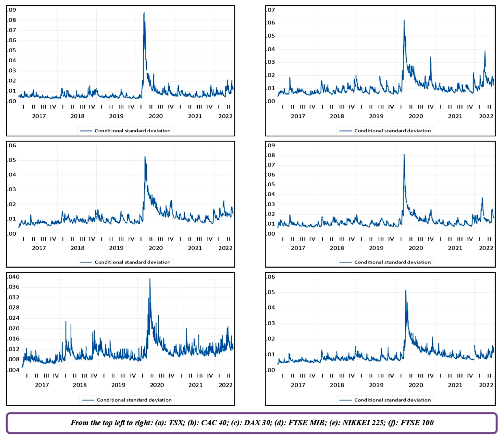The height and width of the screenshot is (439, 504).
Task: Click the .07 y-axis label in the top-right chart
Action: [271, 10]
